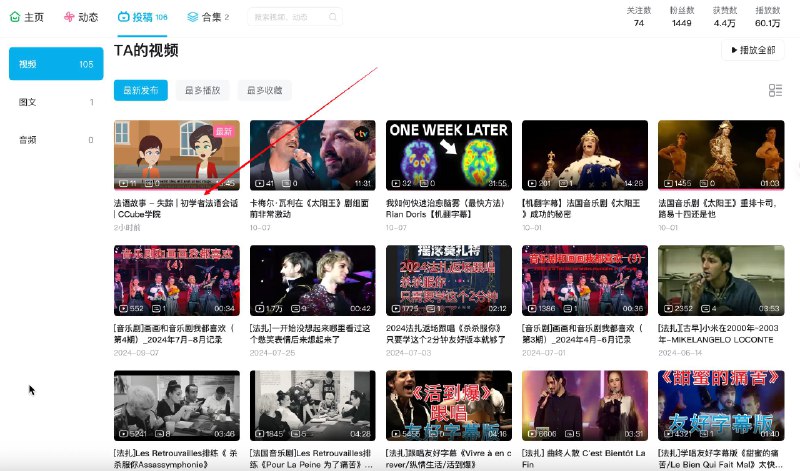Image resolution: width=800 pixels, height=471 pixels.
Task: Select 图文 category in sidebar
Action: click(56, 102)
